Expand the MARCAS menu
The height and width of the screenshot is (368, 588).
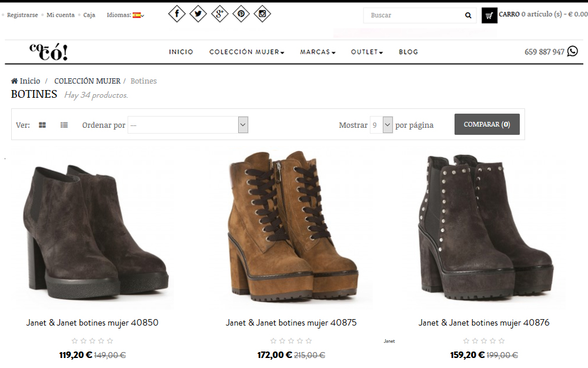click(318, 52)
